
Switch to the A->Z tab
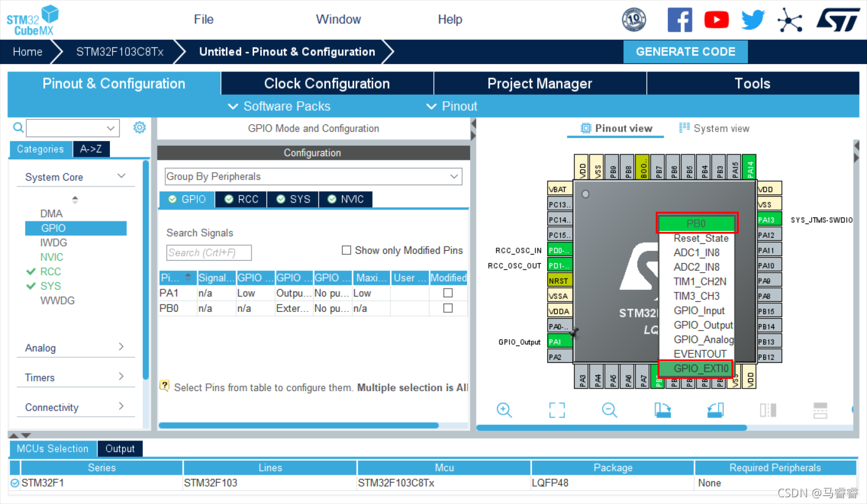(91, 149)
